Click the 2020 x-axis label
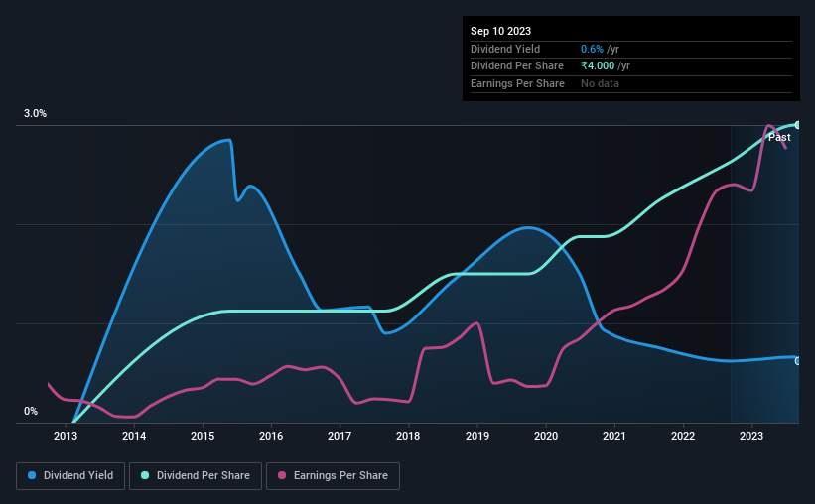The width and height of the screenshot is (815, 504). click(546, 436)
